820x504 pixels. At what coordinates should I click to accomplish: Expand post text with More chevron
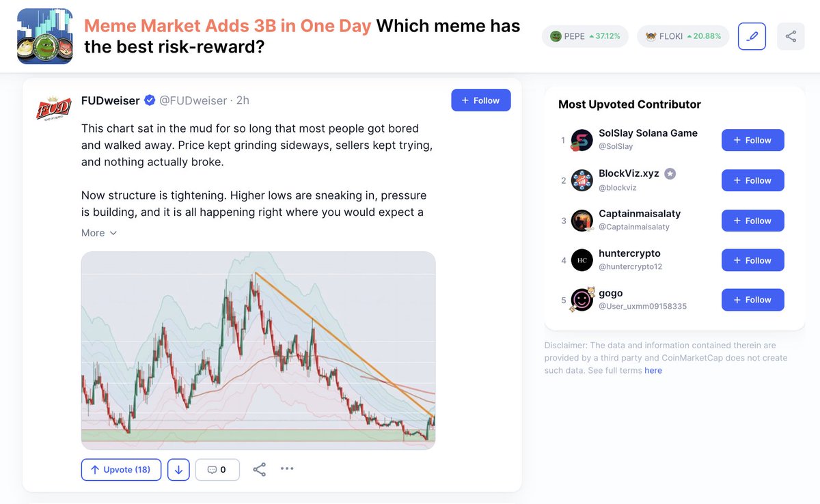click(x=99, y=233)
